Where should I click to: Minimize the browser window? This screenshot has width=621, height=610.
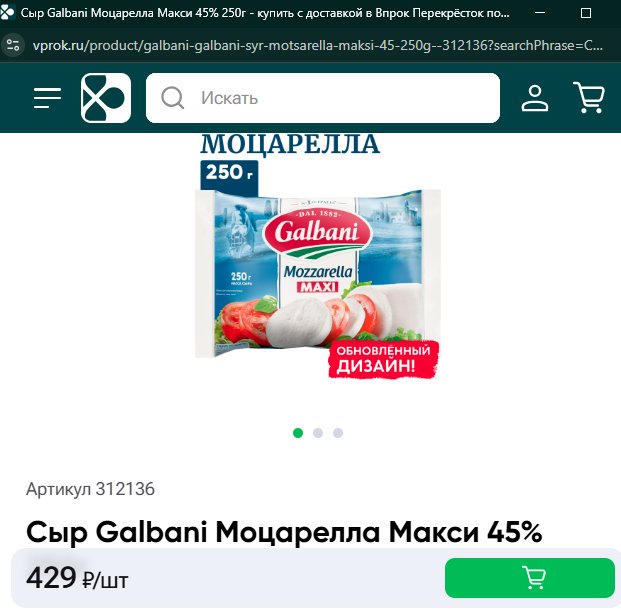pyautogui.click(x=540, y=13)
